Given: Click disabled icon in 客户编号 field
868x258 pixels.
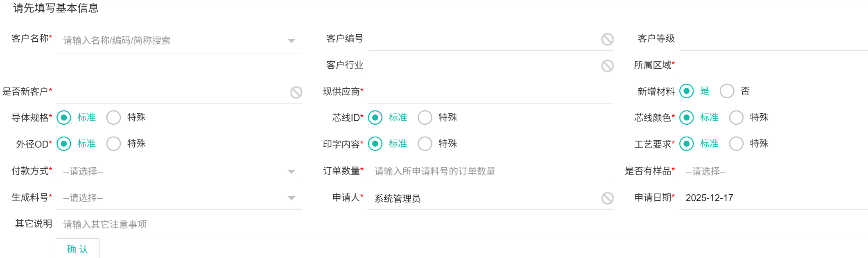Looking at the screenshot, I should pyautogui.click(x=607, y=39).
